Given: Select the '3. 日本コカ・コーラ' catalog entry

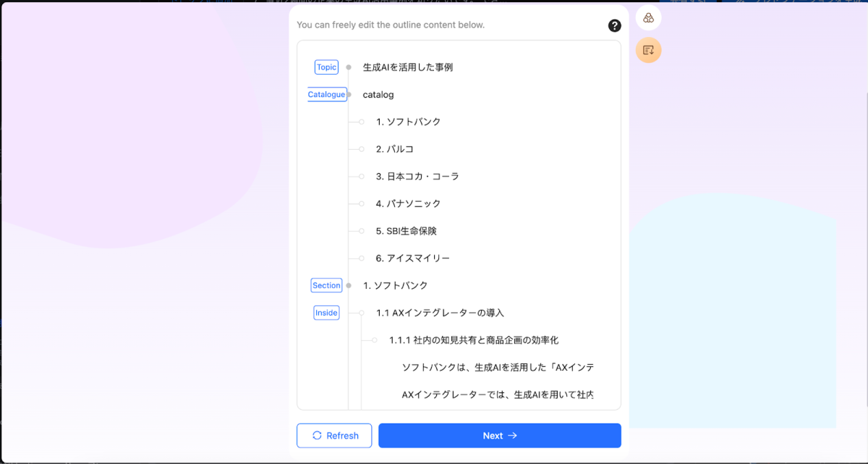Looking at the screenshot, I should [417, 177].
